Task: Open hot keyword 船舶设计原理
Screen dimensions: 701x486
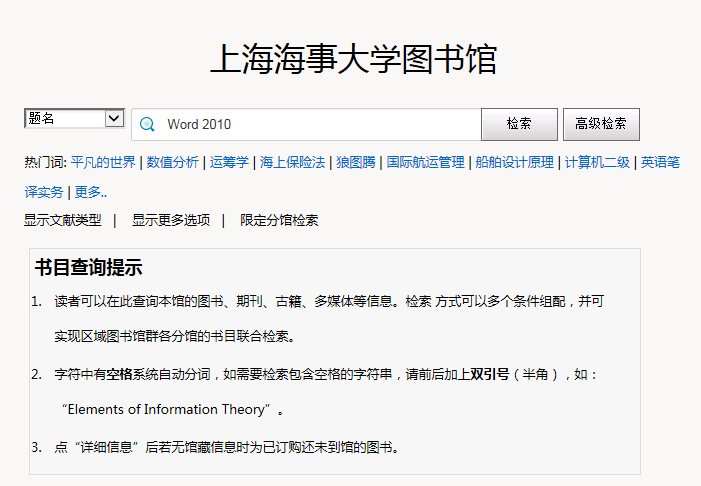Action: point(514,162)
